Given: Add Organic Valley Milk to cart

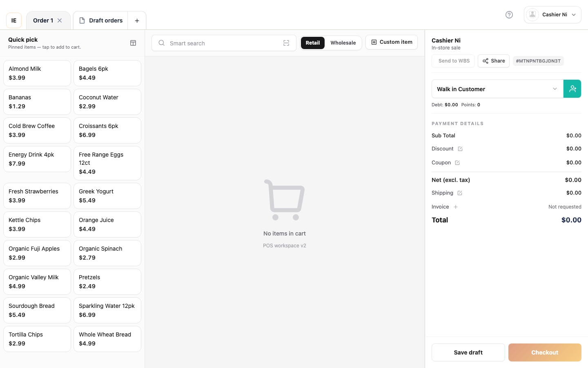Looking at the screenshot, I should click(x=37, y=282).
